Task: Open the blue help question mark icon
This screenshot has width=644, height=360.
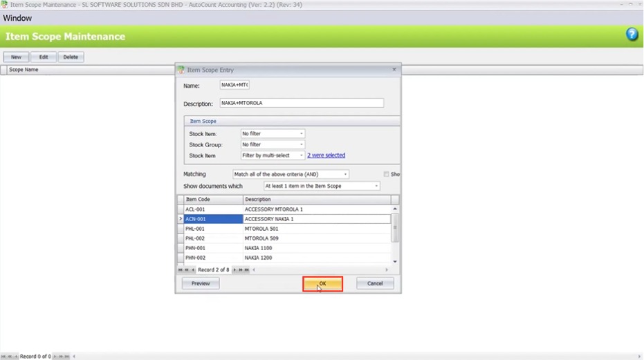Action: click(x=632, y=34)
